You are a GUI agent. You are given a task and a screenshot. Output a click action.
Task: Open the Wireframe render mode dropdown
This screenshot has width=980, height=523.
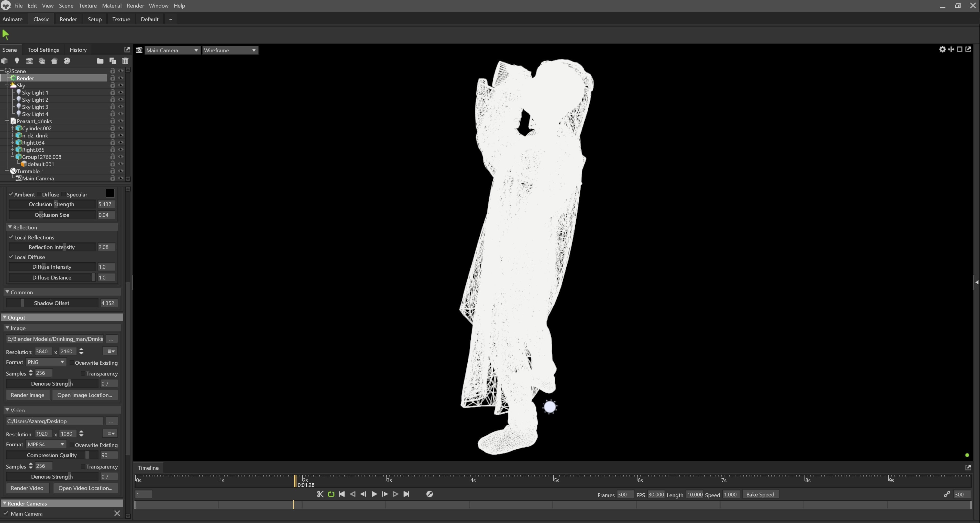pos(230,50)
